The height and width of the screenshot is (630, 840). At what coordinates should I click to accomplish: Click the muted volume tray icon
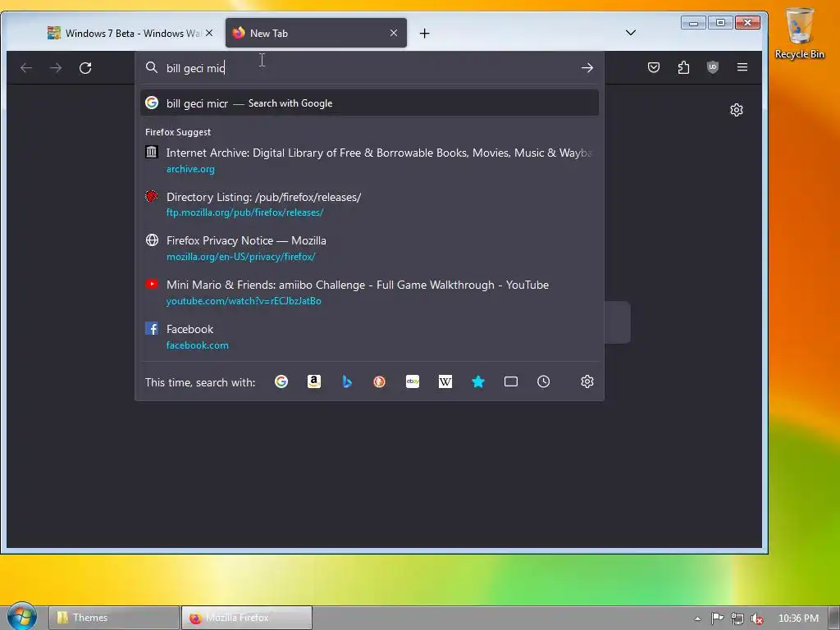[x=757, y=619]
